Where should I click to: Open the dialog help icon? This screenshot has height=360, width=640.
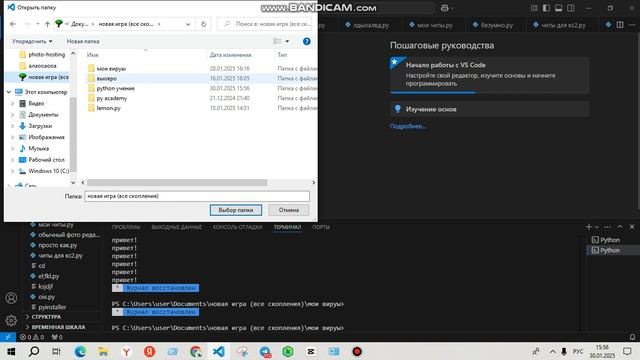pyautogui.click(x=307, y=41)
